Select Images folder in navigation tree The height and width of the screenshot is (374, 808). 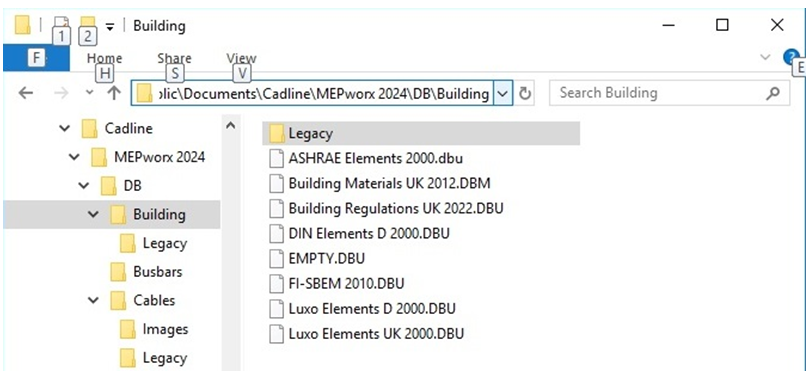[x=165, y=329]
